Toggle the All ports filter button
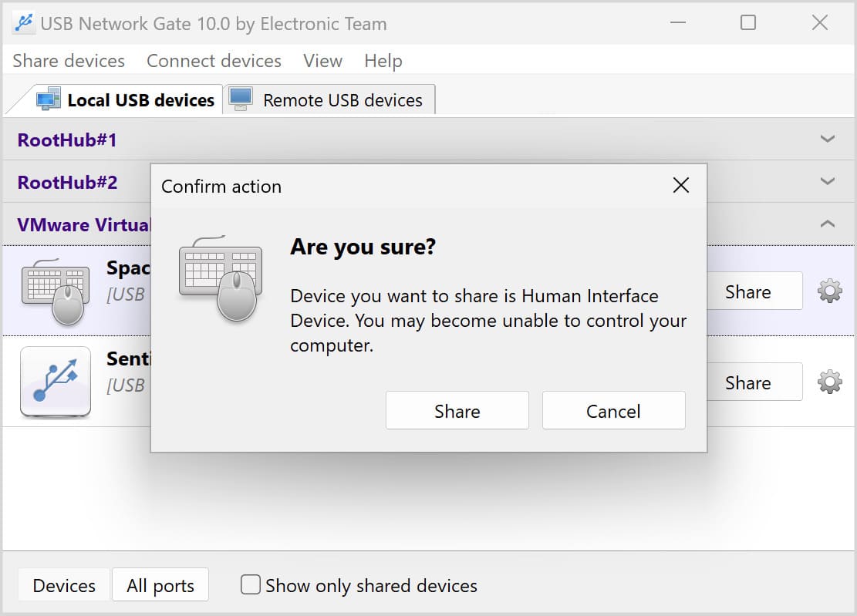 tap(160, 584)
